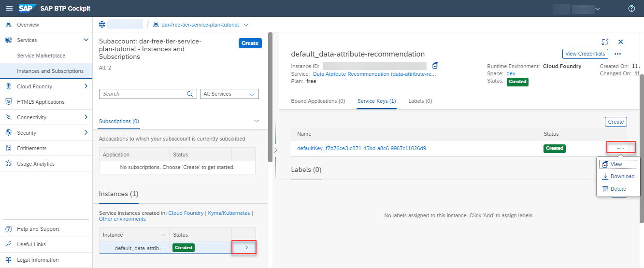Open the help question mark icon

pyautogui.click(x=631, y=8)
